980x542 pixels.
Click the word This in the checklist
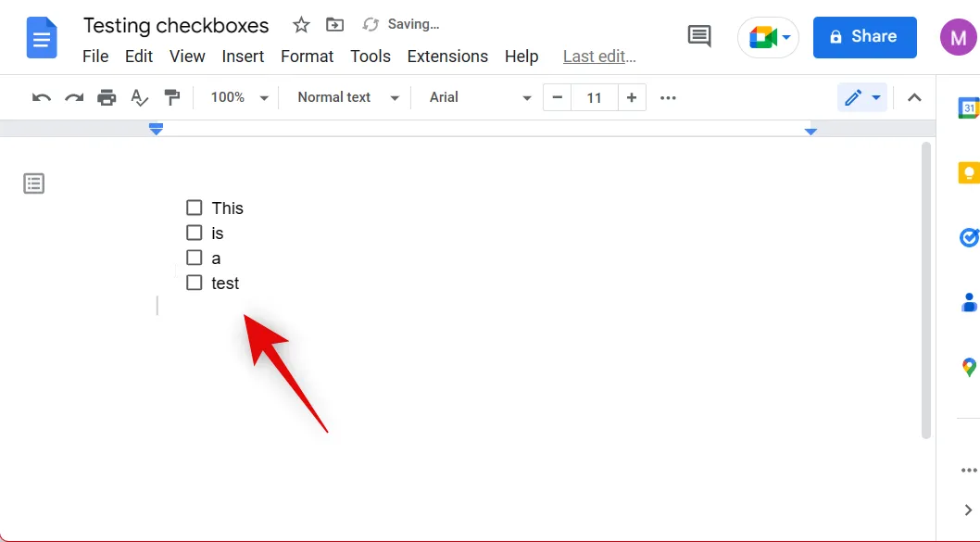coord(228,208)
